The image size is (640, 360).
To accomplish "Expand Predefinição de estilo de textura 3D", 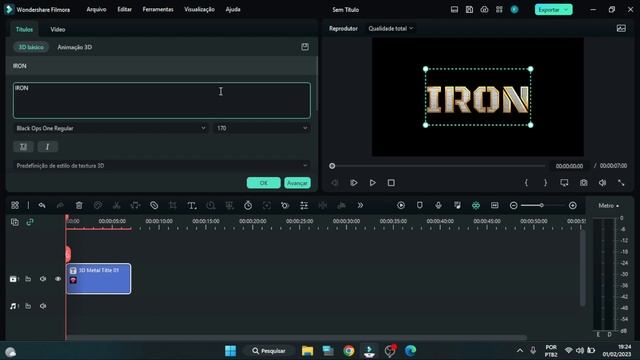I will (162, 166).
